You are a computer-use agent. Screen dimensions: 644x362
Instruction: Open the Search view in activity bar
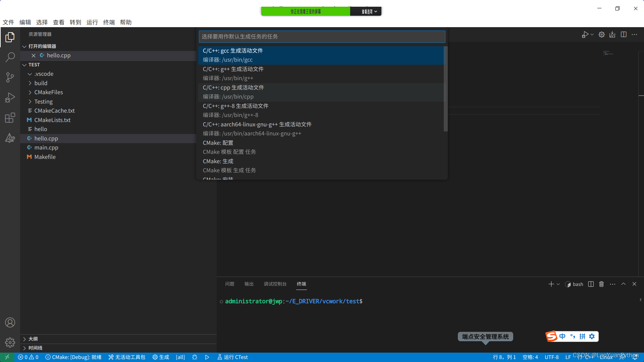10,57
